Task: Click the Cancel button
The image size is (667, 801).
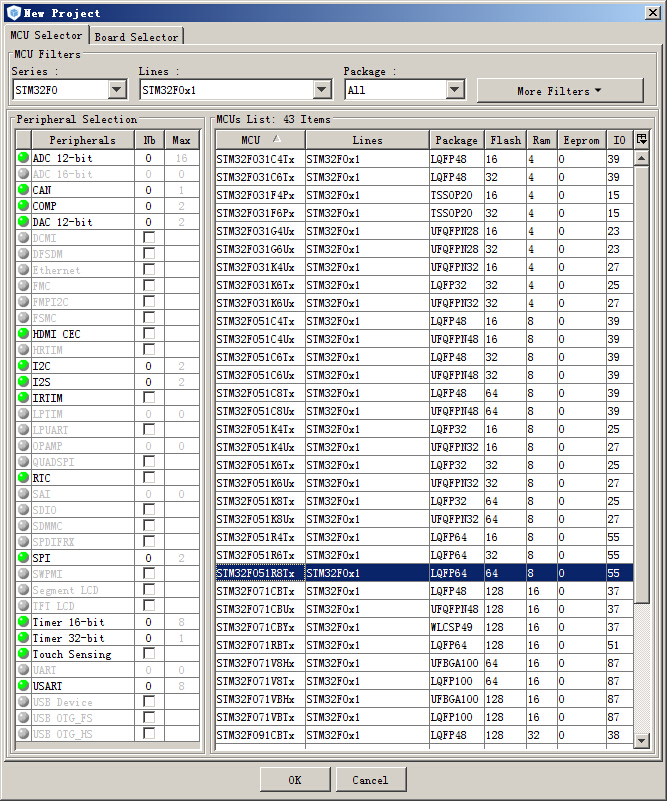Action: [x=370, y=780]
